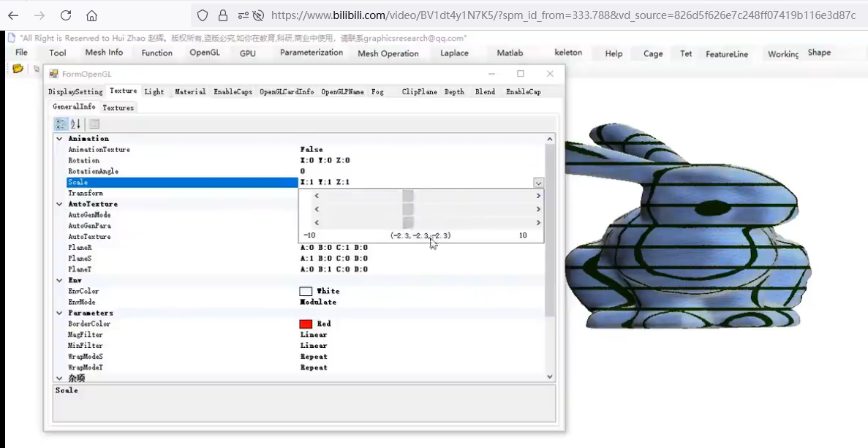This screenshot has width=868, height=448.
Task: Select the GeneralInfo sub-tab
Action: pos(74,107)
